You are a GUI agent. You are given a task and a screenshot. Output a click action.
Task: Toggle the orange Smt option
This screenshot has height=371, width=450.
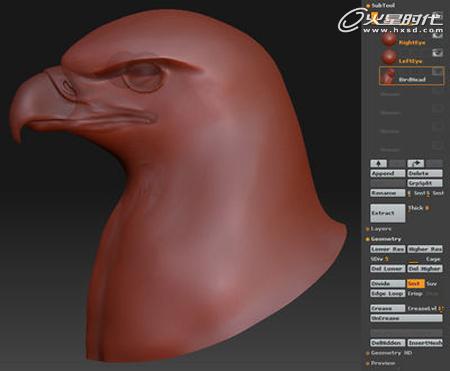(416, 284)
